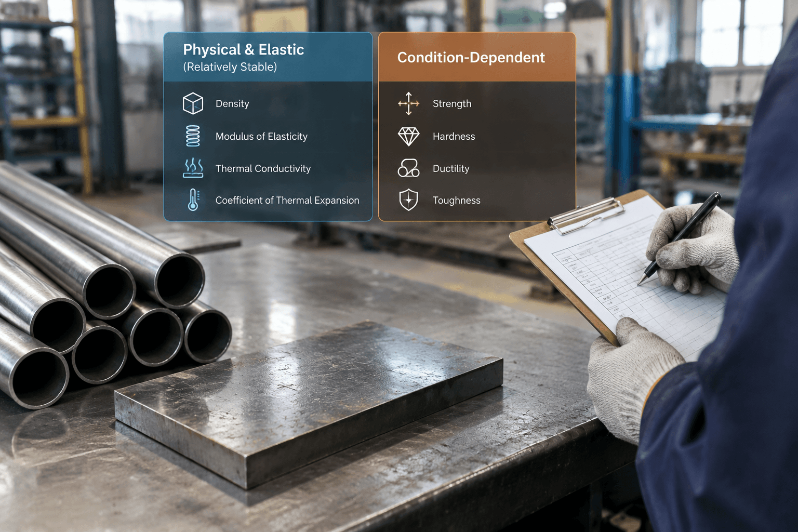
Task: Click the "Physical & Elastic" panel heading
Action: click(x=244, y=50)
